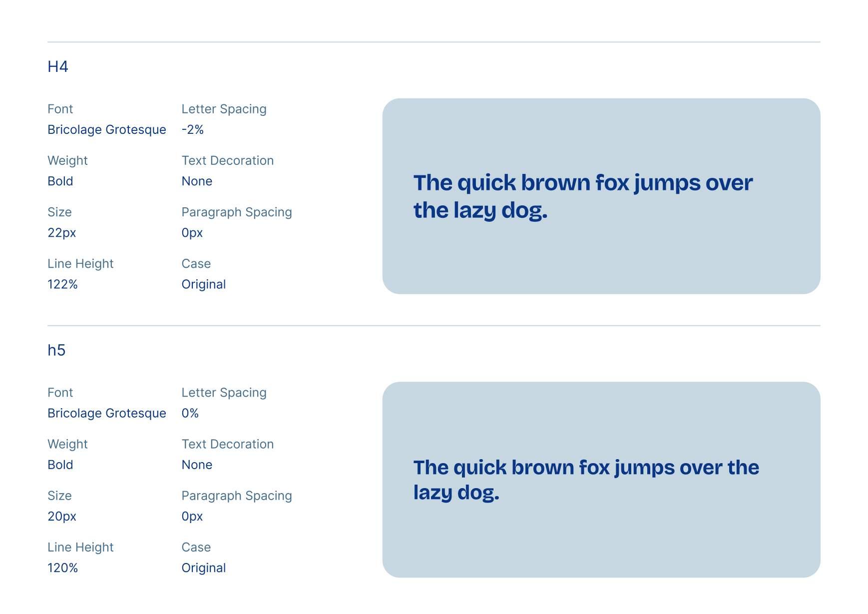The width and height of the screenshot is (868, 614).
Task: Click the Text Decoration label in H4
Action: 228,161
